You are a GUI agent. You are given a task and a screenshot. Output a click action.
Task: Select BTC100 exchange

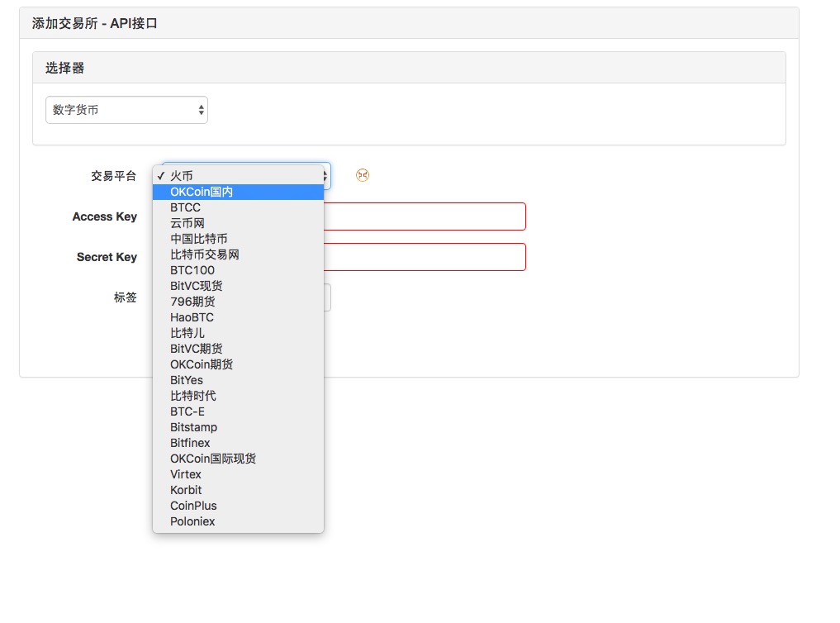239,270
